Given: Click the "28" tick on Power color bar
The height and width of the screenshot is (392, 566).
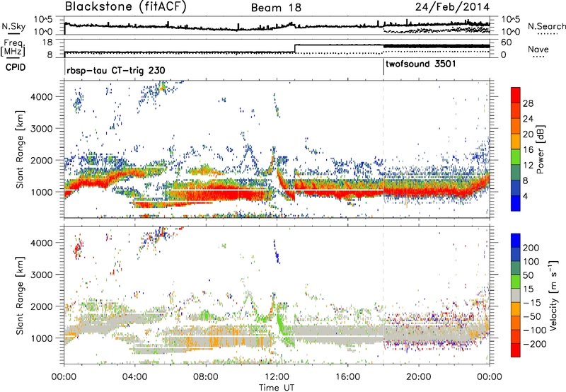Looking at the screenshot, I should [528, 103].
